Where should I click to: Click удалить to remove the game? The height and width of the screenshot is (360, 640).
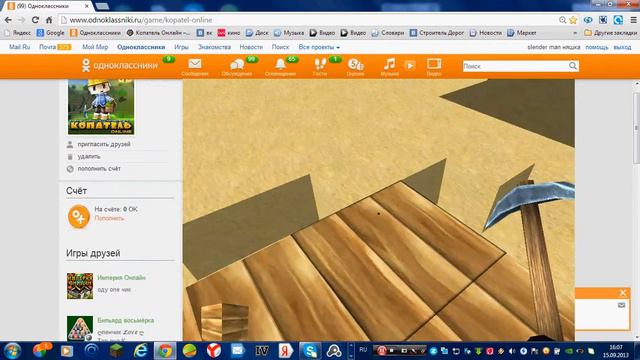tap(89, 156)
